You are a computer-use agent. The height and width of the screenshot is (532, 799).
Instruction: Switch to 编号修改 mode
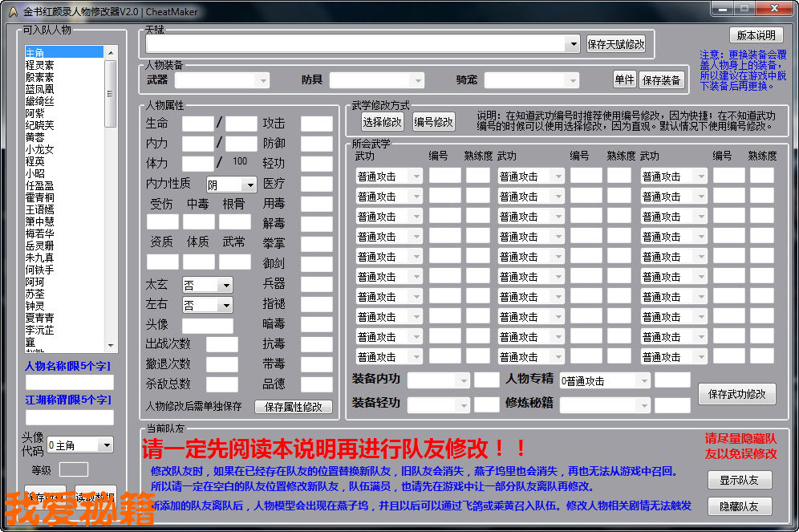433,122
